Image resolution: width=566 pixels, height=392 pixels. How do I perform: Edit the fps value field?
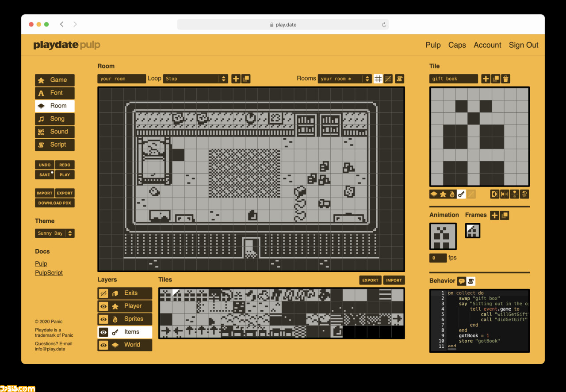(438, 258)
